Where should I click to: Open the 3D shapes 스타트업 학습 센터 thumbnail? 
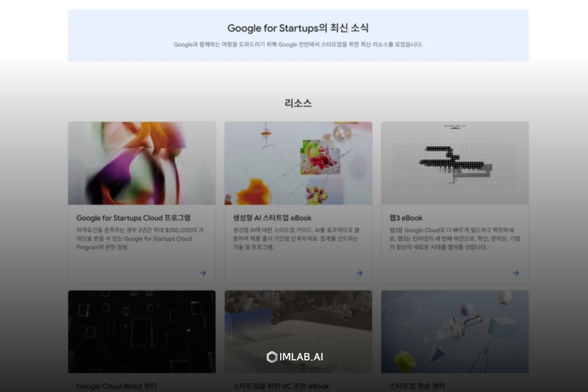click(x=455, y=332)
